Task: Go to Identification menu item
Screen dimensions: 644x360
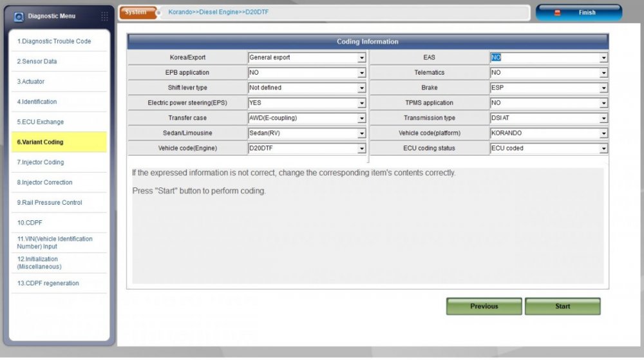Action: coord(59,101)
